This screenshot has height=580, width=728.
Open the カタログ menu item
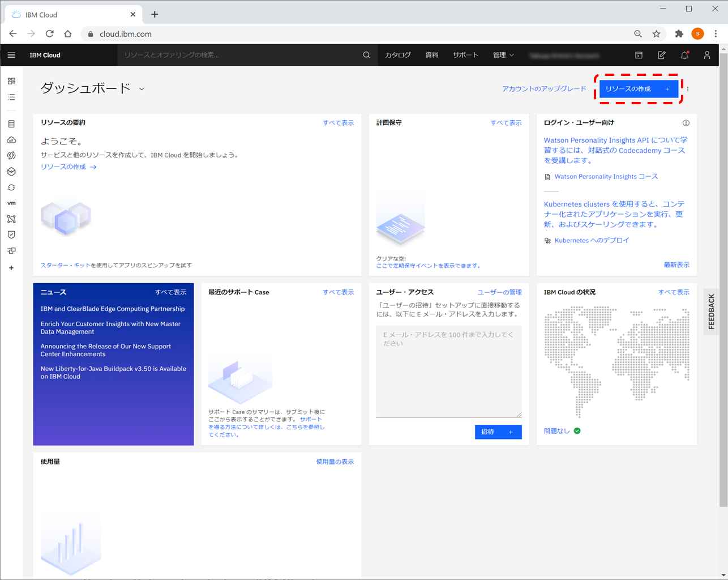[x=398, y=55]
